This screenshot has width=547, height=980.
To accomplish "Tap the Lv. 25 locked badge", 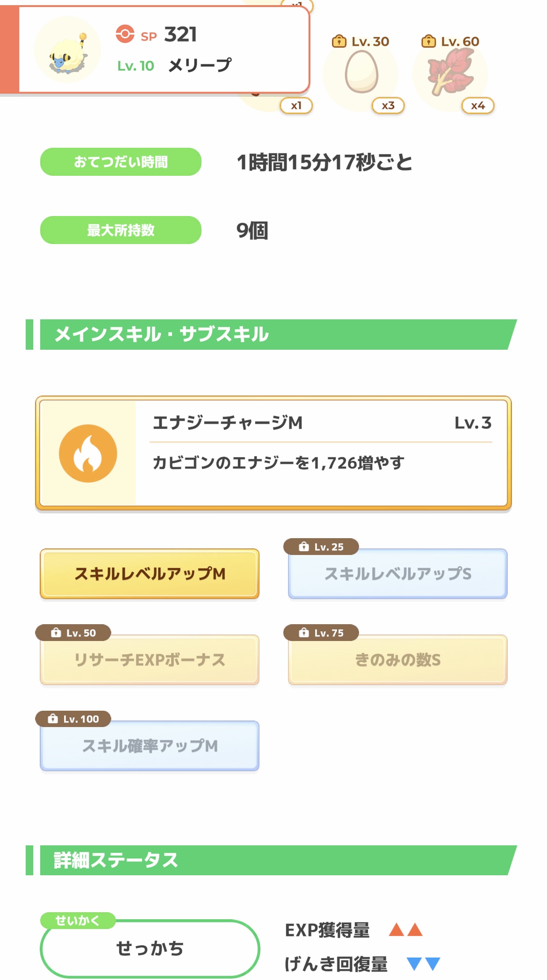I will [x=321, y=547].
